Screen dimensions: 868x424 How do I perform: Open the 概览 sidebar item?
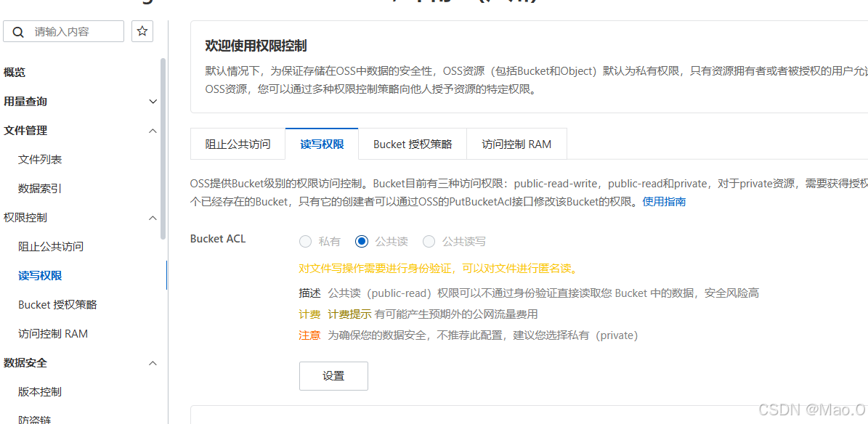tap(15, 73)
